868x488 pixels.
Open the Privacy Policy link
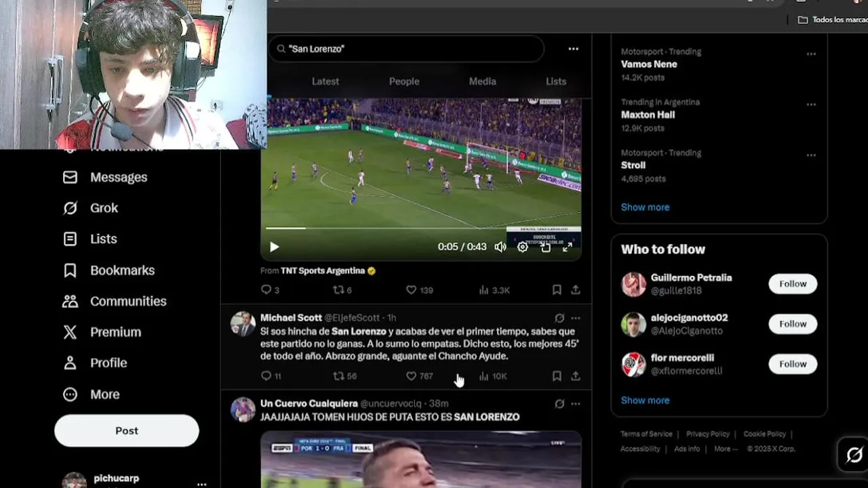pos(708,434)
